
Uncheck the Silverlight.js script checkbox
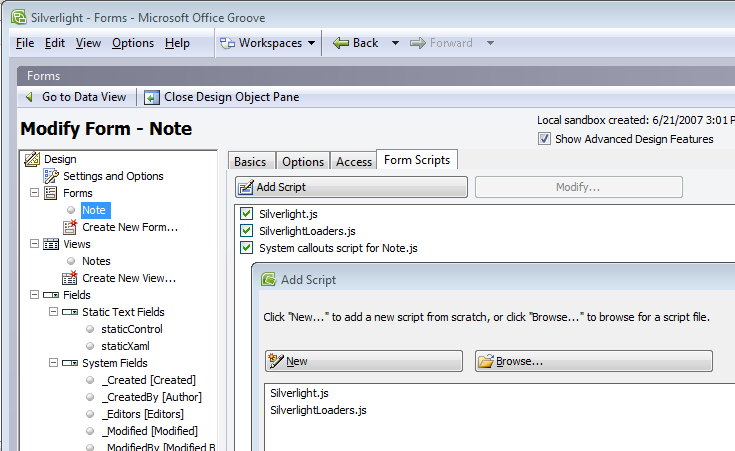click(x=247, y=214)
